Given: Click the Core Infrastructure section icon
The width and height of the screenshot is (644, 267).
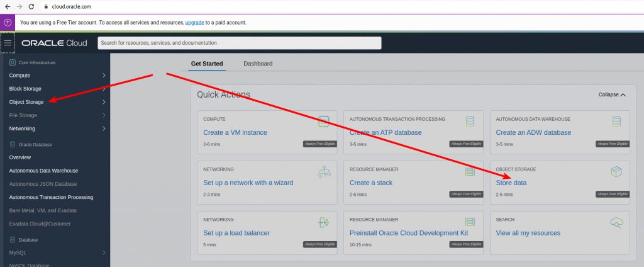Looking at the screenshot, I should [x=13, y=62].
